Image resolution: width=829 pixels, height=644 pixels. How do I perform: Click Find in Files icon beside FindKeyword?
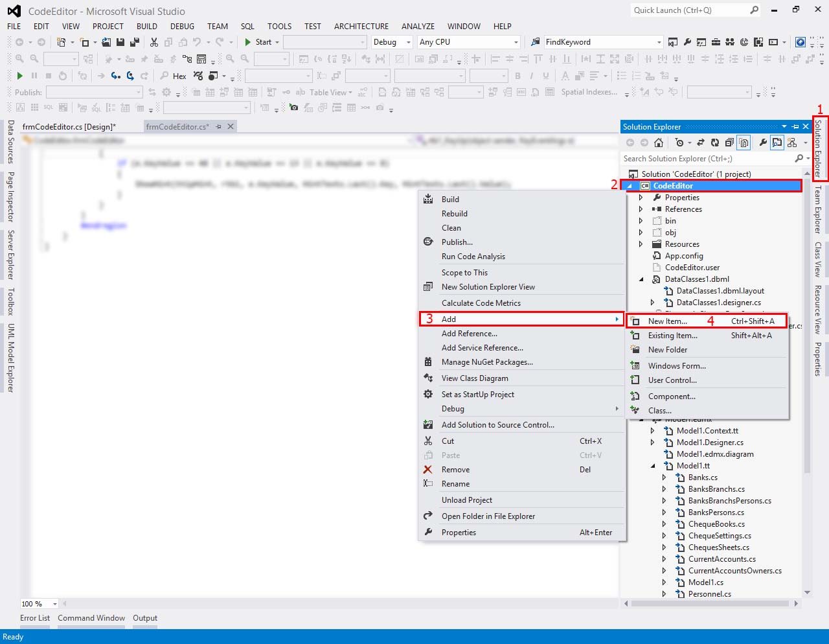536,42
